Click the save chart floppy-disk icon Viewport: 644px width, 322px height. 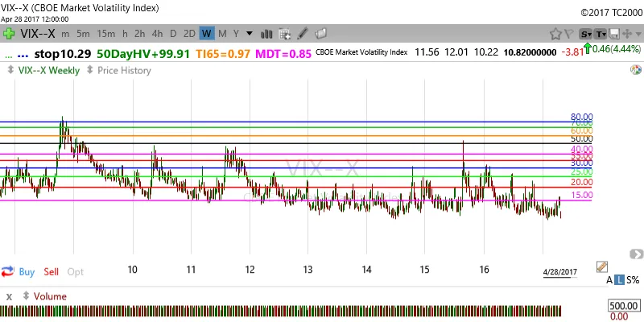click(614, 34)
